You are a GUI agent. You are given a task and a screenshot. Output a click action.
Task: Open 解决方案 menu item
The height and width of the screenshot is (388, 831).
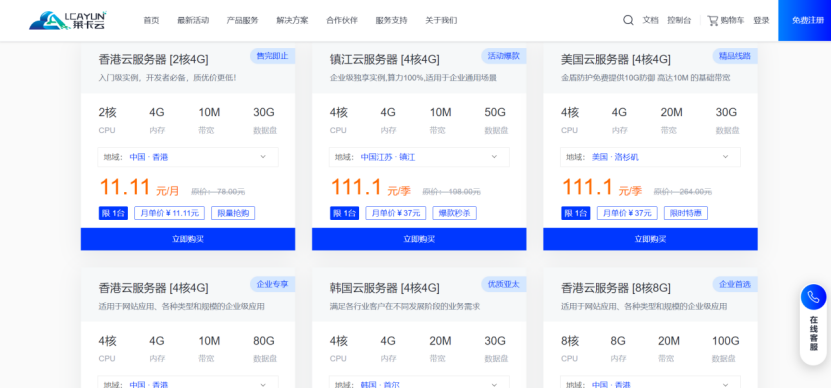tap(292, 20)
